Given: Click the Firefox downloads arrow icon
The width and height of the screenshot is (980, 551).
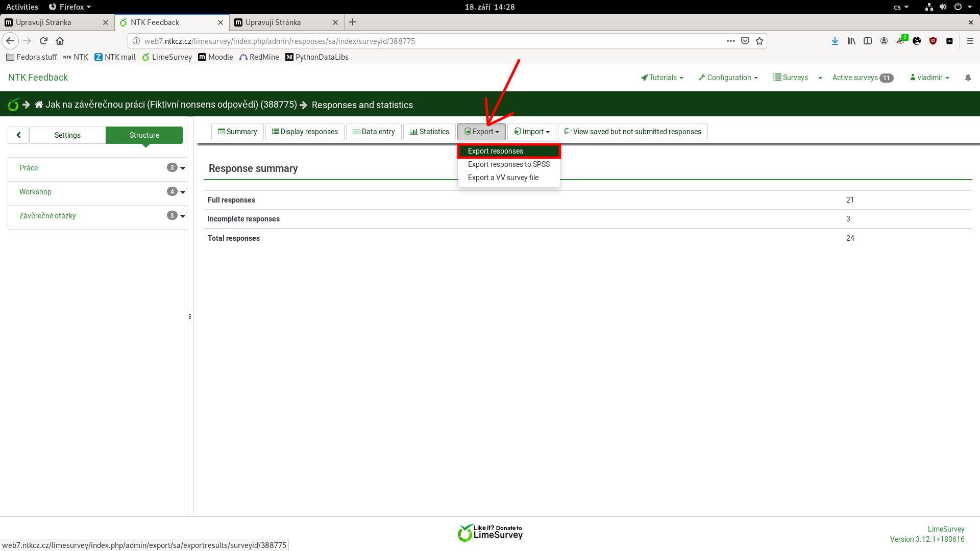Looking at the screenshot, I should pos(835,41).
